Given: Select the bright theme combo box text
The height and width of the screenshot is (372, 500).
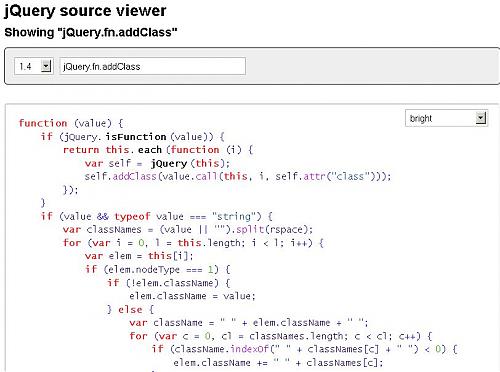Looking at the screenshot, I should 421,118.
